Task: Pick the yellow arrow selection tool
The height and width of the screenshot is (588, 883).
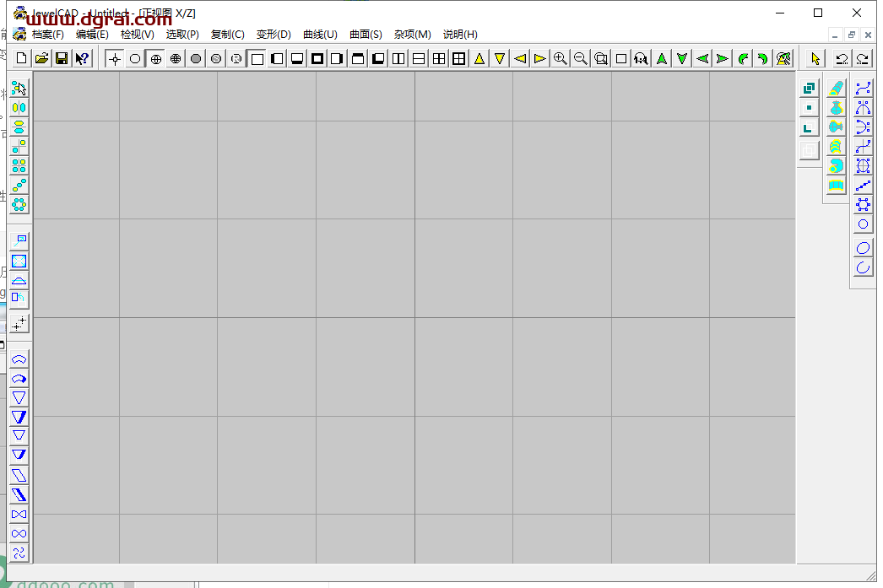Action: click(815, 58)
